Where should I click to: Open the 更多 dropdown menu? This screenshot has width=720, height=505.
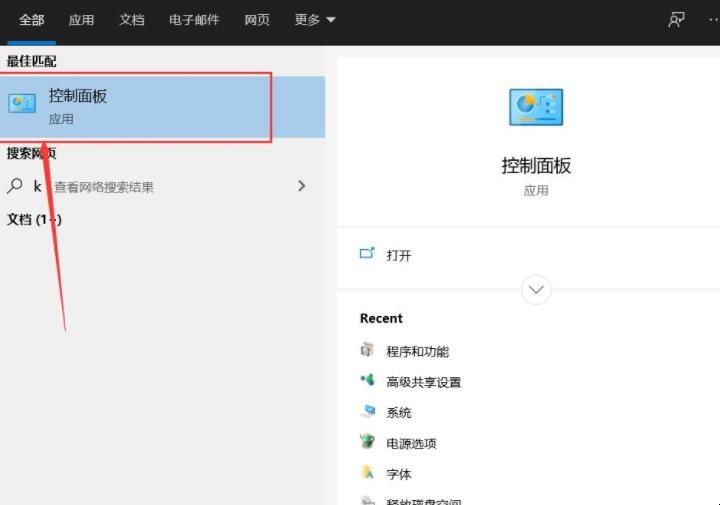(315, 20)
